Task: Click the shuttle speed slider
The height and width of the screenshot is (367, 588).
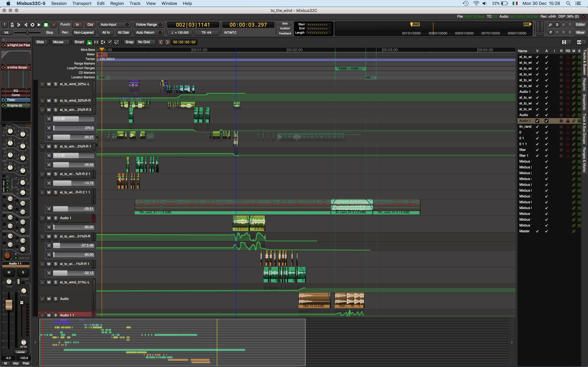Action: 27,33
